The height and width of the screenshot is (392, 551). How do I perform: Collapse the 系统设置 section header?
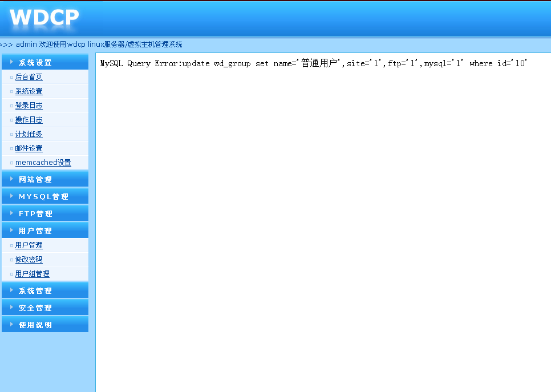pos(45,62)
